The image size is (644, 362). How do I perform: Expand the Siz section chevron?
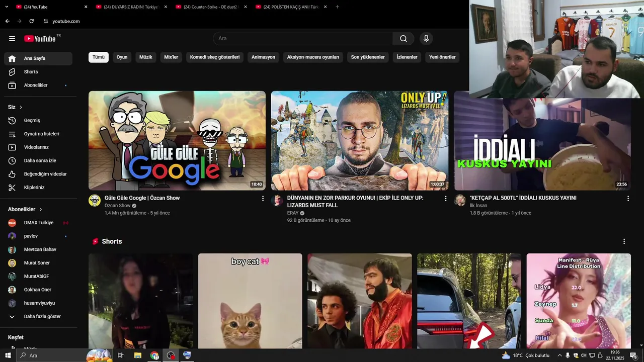pos(21,107)
